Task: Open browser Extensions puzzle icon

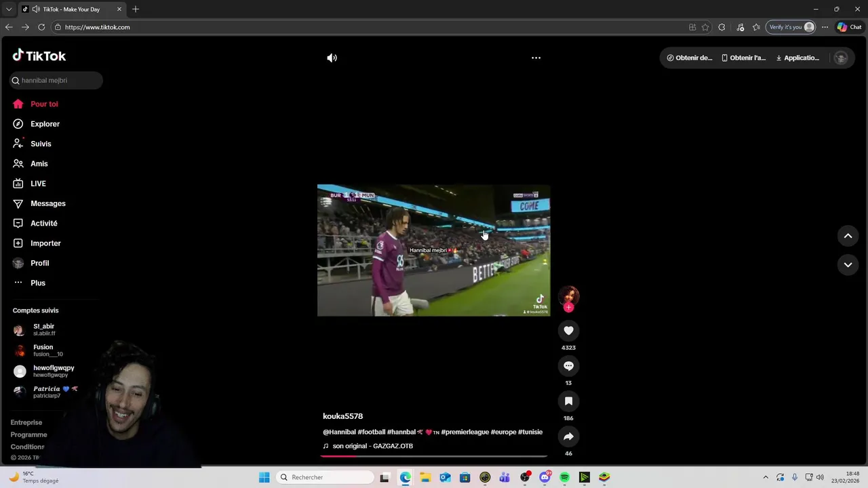Action: 722,27
